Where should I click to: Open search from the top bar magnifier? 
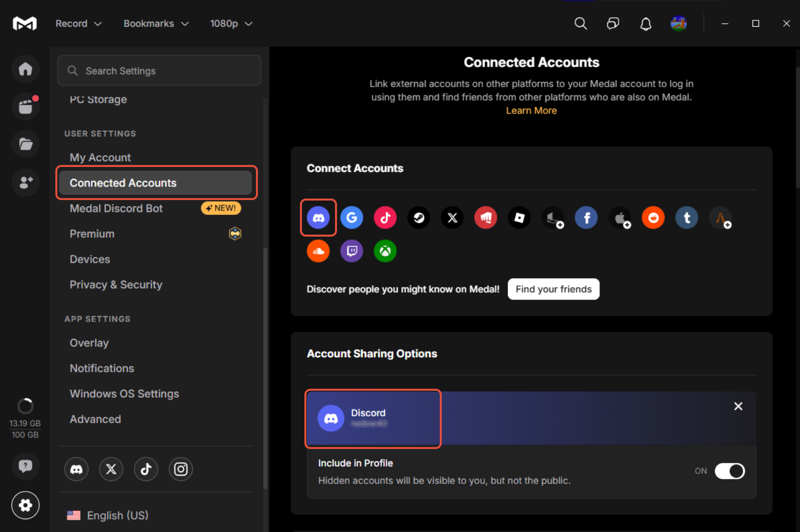[581, 23]
